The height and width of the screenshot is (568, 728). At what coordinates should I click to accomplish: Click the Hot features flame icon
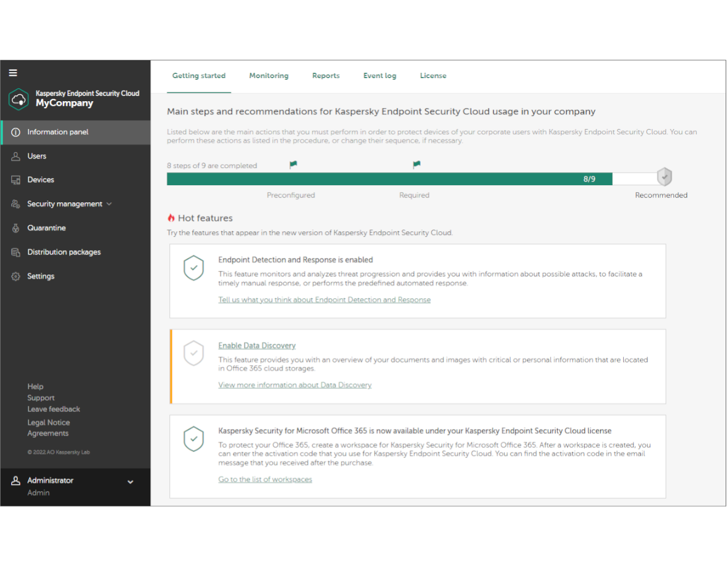(172, 218)
